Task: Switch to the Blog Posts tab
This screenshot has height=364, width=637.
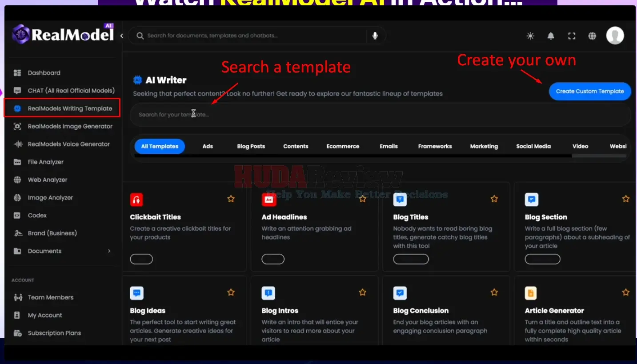Action: click(x=251, y=146)
